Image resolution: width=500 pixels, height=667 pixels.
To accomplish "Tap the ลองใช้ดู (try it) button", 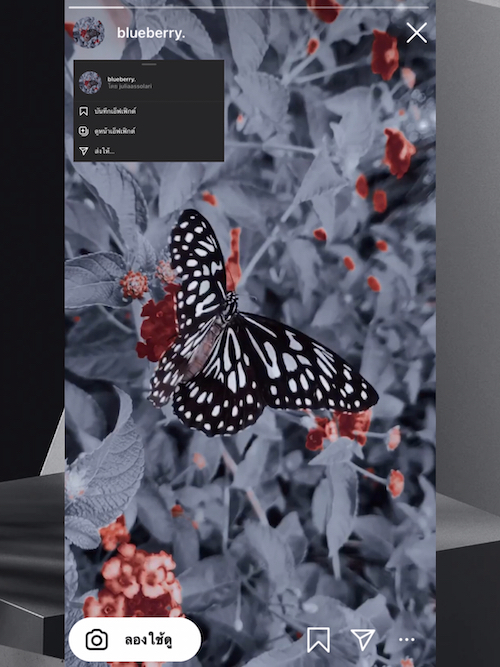I will pos(134,639).
